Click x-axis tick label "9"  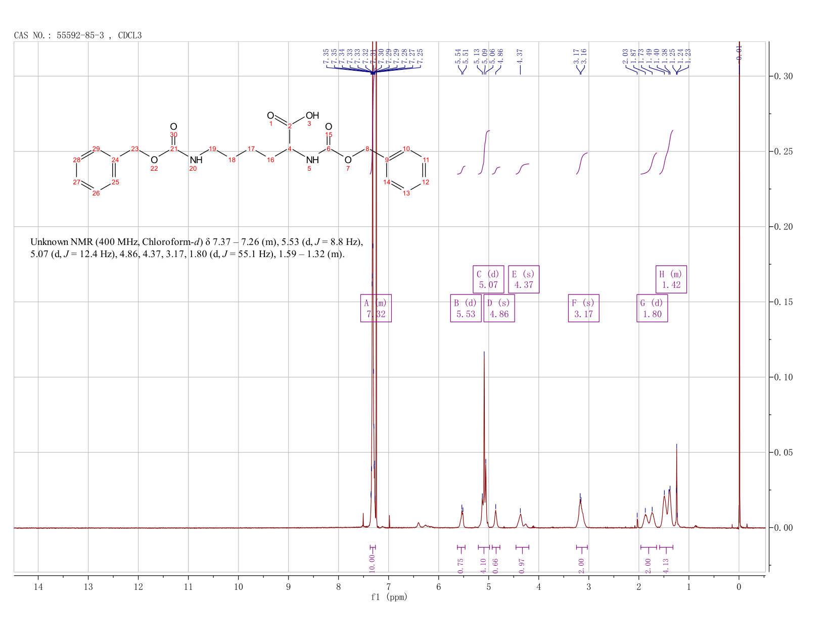click(288, 587)
